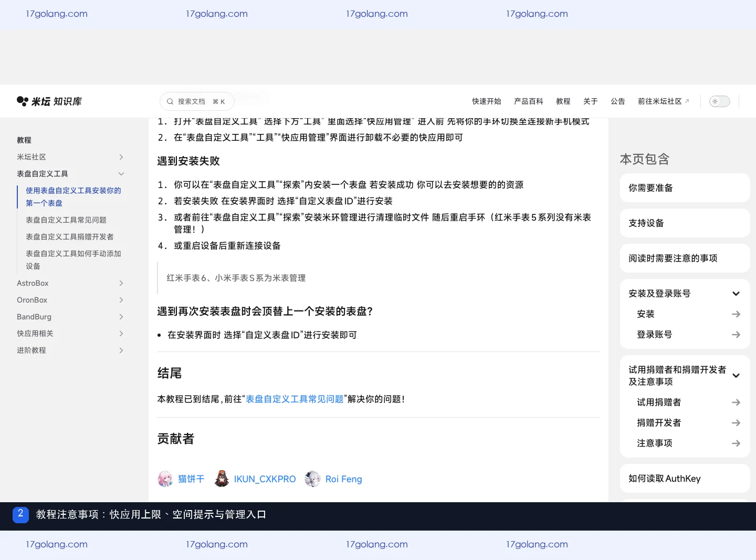The image size is (756, 560).
Task: Collapse 表盘自定义工具 sidebar section
Action: click(x=121, y=174)
